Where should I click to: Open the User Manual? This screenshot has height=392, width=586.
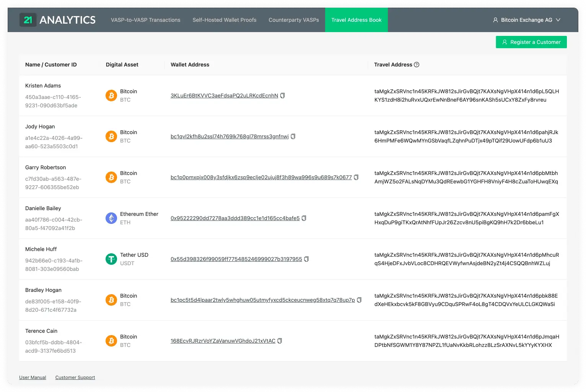[33, 377]
